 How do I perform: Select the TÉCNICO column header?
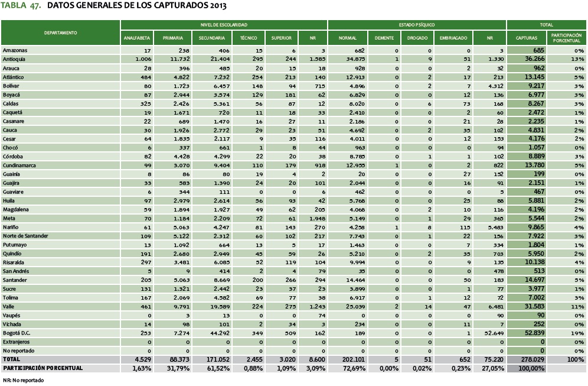[248, 38]
